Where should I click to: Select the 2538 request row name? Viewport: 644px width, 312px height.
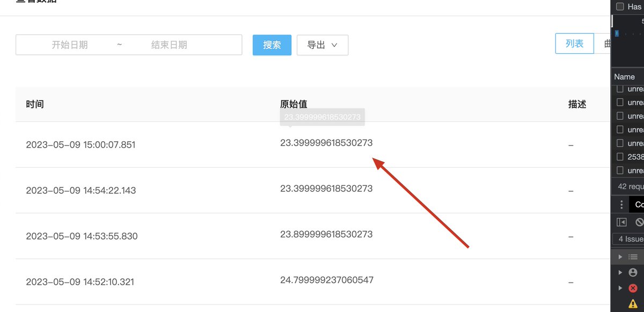pos(635,157)
